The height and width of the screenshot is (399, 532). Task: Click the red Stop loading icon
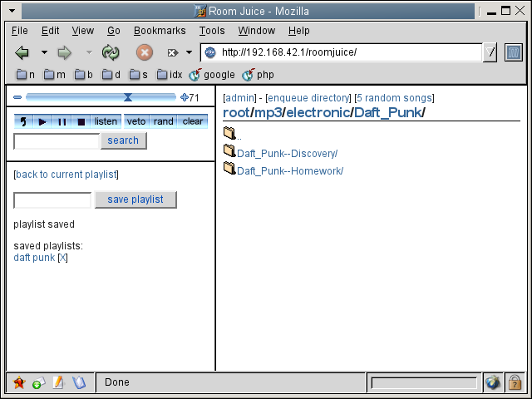(145, 52)
